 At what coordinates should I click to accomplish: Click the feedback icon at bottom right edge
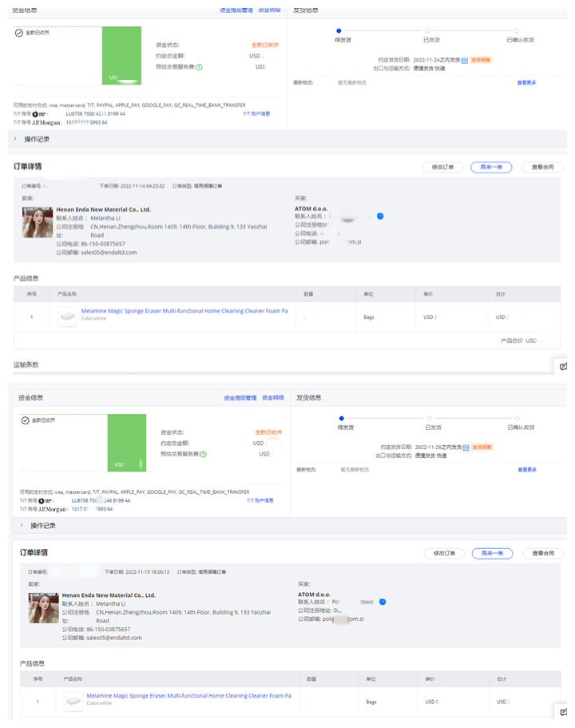(564, 711)
